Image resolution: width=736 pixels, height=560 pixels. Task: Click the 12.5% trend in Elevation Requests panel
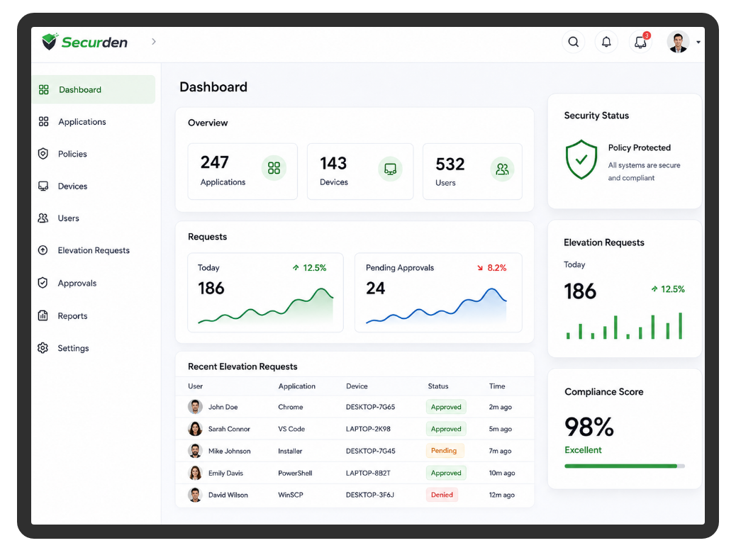pyautogui.click(x=667, y=289)
